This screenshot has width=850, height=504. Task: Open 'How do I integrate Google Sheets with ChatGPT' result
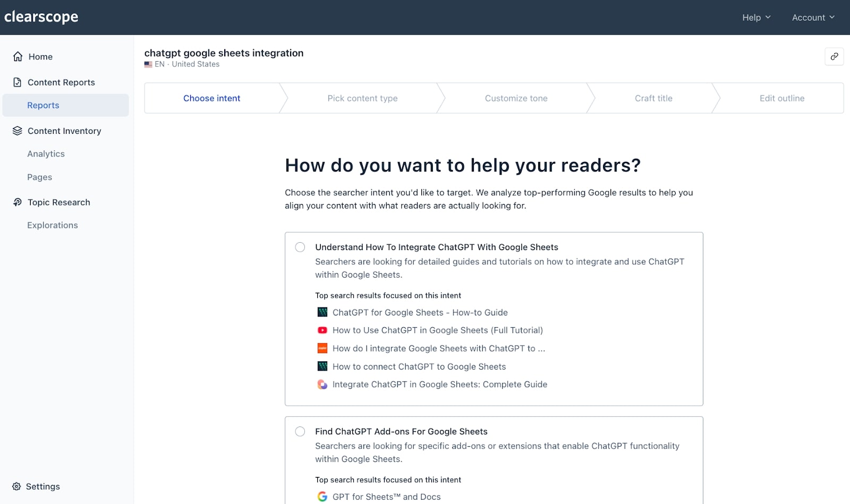(439, 348)
